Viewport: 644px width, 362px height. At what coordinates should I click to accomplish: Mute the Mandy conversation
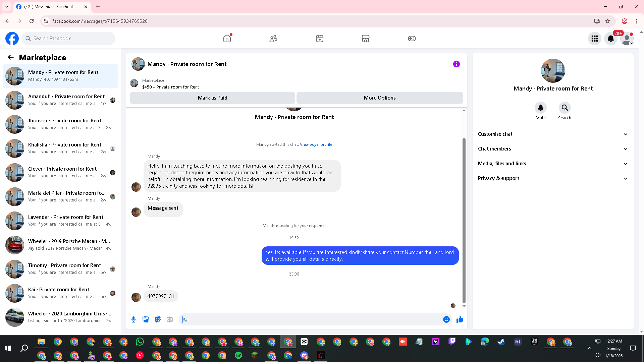click(540, 108)
